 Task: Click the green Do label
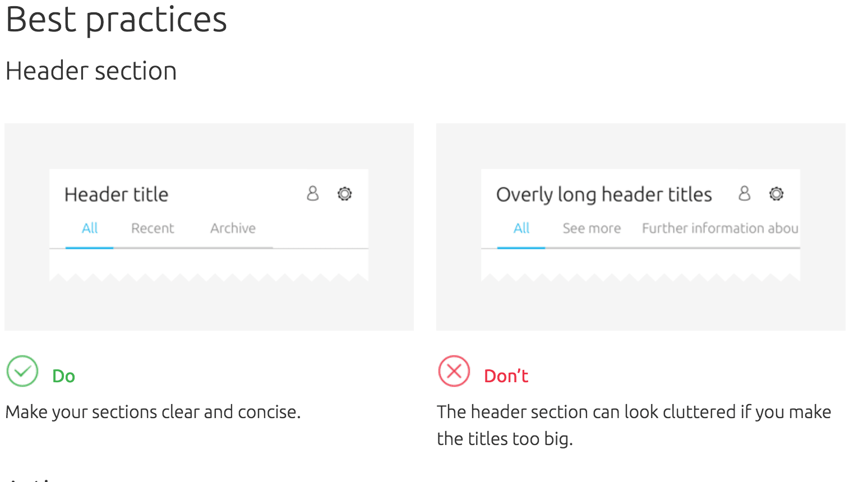[x=63, y=376]
